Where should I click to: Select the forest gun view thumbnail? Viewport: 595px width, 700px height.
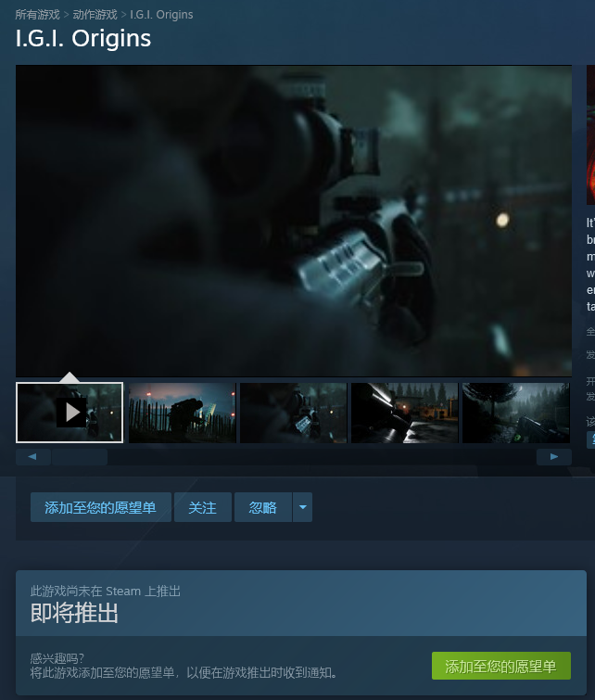515,413
